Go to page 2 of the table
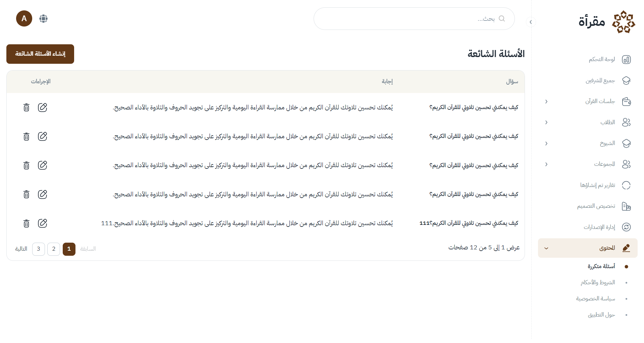 pos(54,249)
